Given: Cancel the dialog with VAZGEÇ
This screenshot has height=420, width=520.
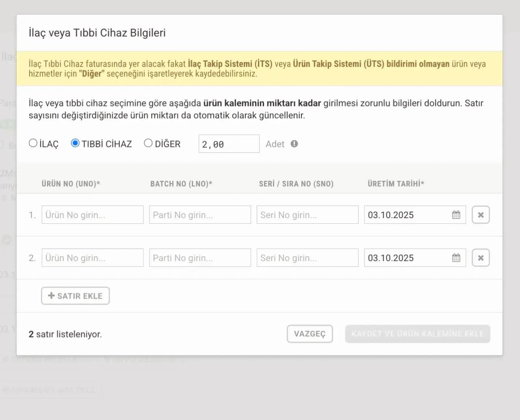Looking at the screenshot, I should click(x=310, y=334).
